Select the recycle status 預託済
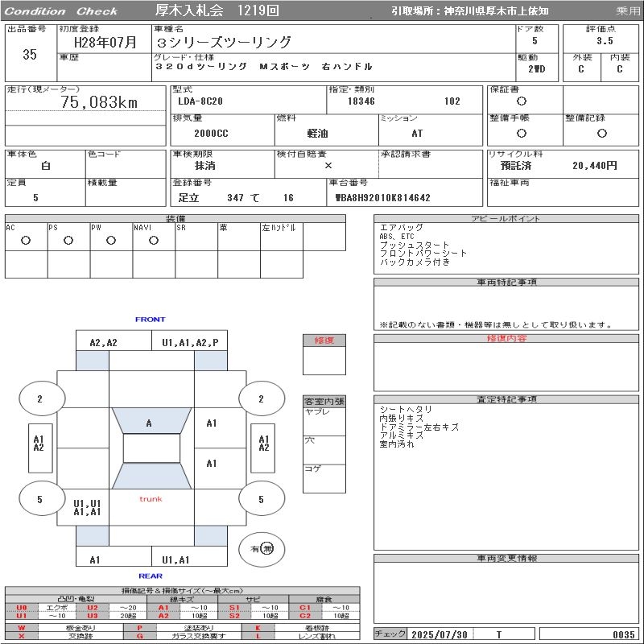Screen dimensions: 644x644 pos(516,166)
